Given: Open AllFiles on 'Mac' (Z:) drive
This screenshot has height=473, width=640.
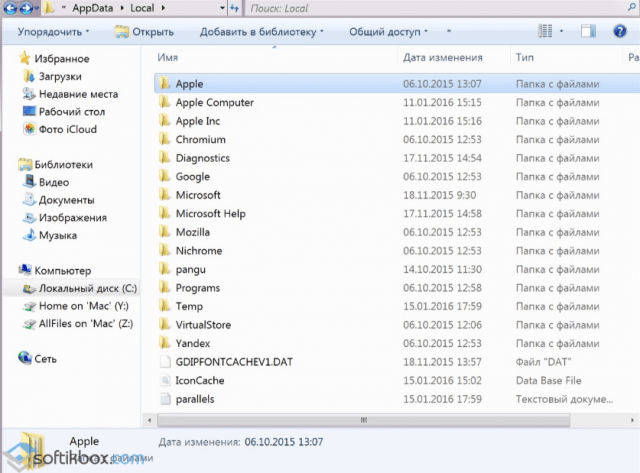Looking at the screenshot, I should tap(78, 324).
